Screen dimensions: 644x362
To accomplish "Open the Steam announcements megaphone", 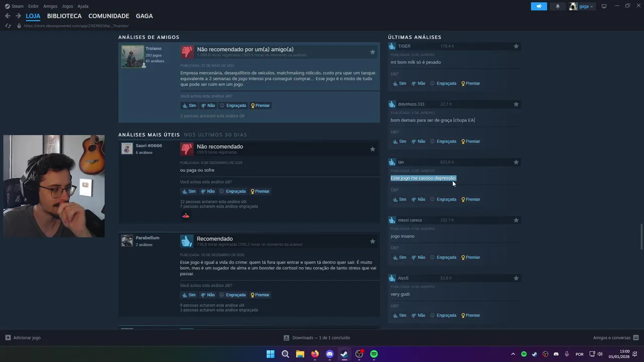I will pos(539,6).
